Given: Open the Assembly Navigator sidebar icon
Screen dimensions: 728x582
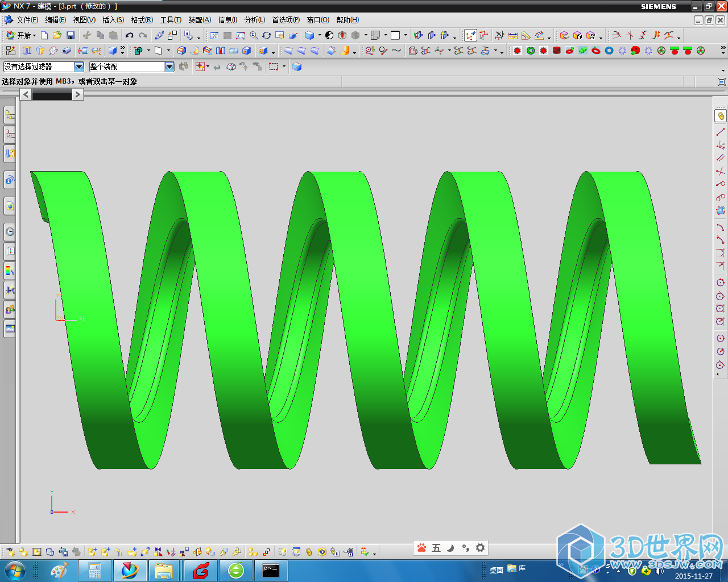Looking at the screenshot, I should coord(10,115).
